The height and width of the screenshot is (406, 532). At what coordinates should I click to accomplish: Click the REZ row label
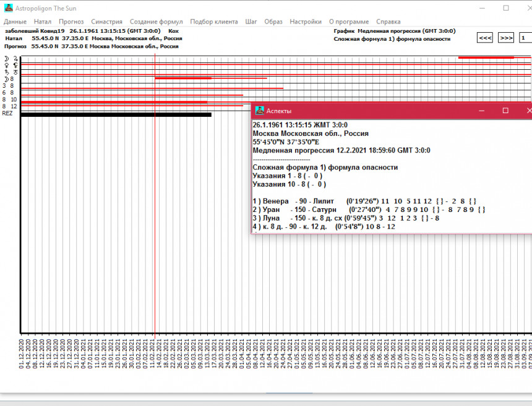point(7,113)
